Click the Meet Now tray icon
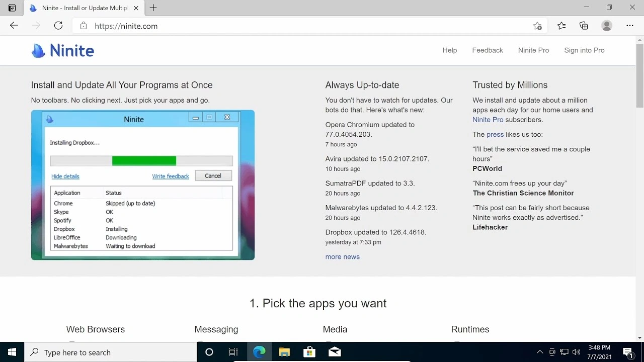The width and height of the screenshot is (644, 362). pyautogui.click(x=552, y=352)
